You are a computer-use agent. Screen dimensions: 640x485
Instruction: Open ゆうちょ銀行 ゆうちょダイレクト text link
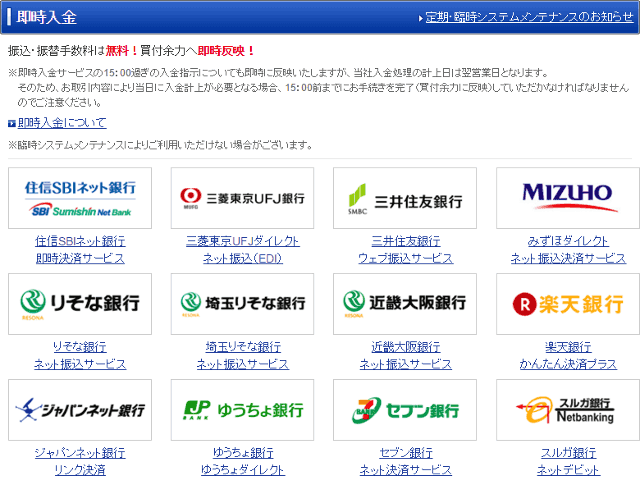click(243, 461)
